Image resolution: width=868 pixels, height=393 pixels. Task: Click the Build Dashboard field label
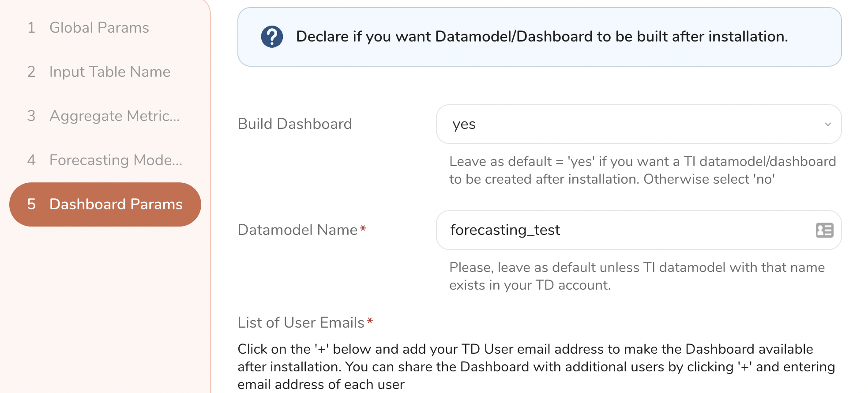coord(295,124)
